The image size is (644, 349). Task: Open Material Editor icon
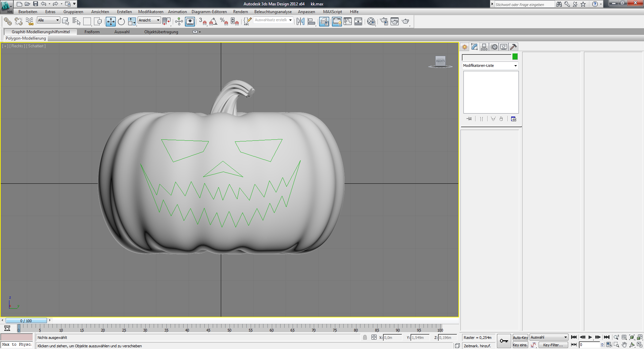pyautogui.click(x=371, y=21)
